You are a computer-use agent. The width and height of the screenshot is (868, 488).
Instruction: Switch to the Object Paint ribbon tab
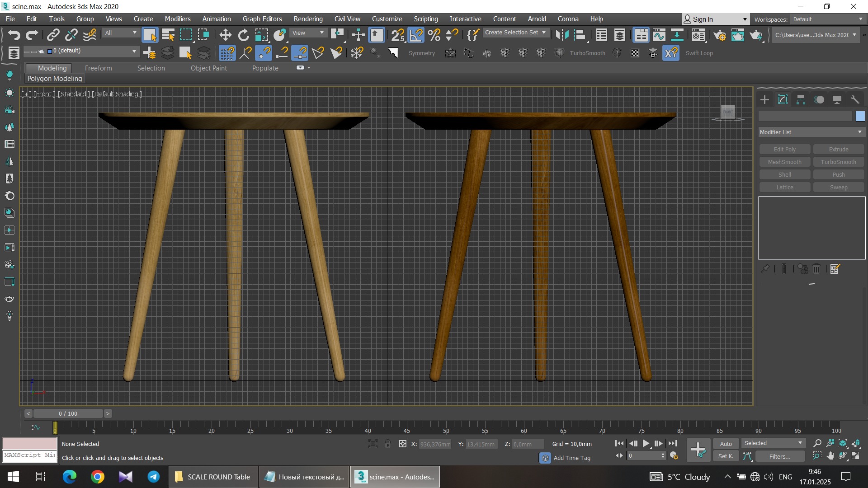coord(208,68)
